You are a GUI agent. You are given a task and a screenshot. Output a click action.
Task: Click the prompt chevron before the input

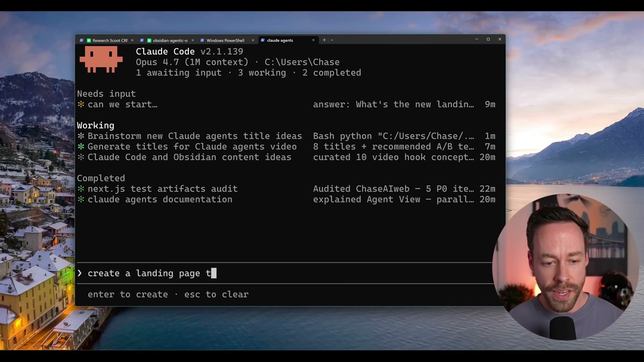79,274
